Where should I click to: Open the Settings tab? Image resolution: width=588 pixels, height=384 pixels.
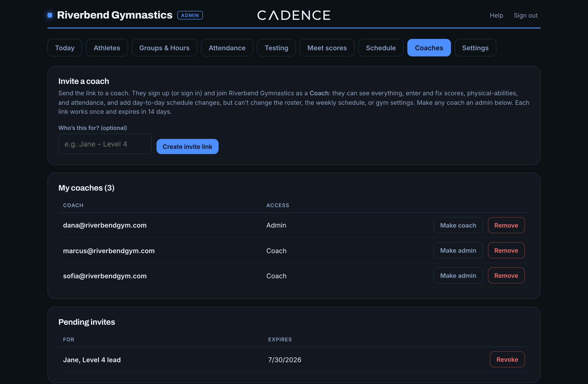point(475,48)
